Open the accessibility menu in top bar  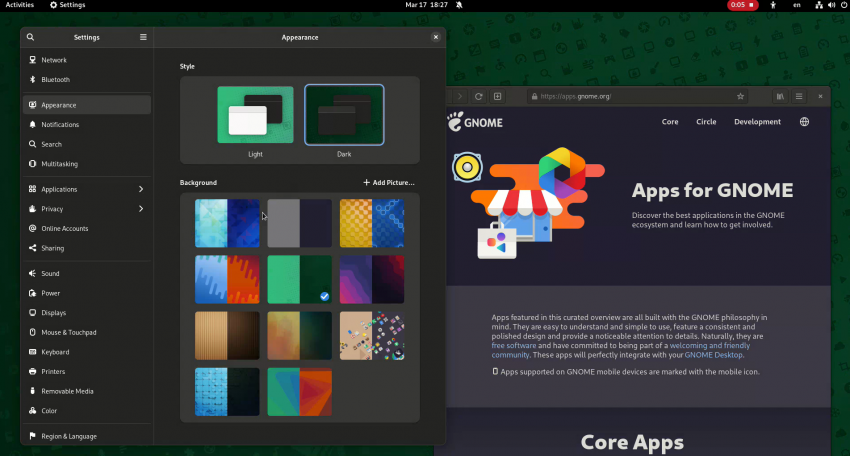pos(771,5)
